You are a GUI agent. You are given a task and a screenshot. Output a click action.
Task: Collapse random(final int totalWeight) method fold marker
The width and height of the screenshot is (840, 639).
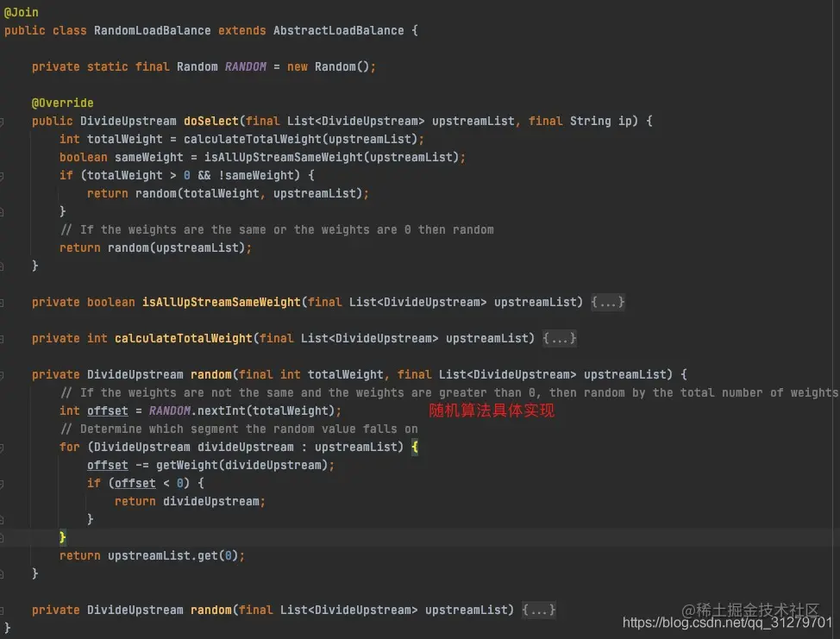point(2,375)
